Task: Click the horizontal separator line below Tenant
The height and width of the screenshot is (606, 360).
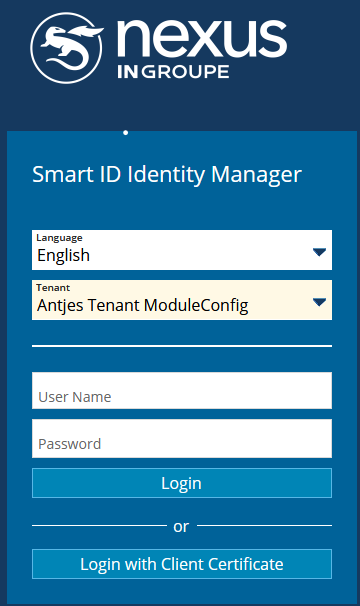Action: (x=182, y=346)
